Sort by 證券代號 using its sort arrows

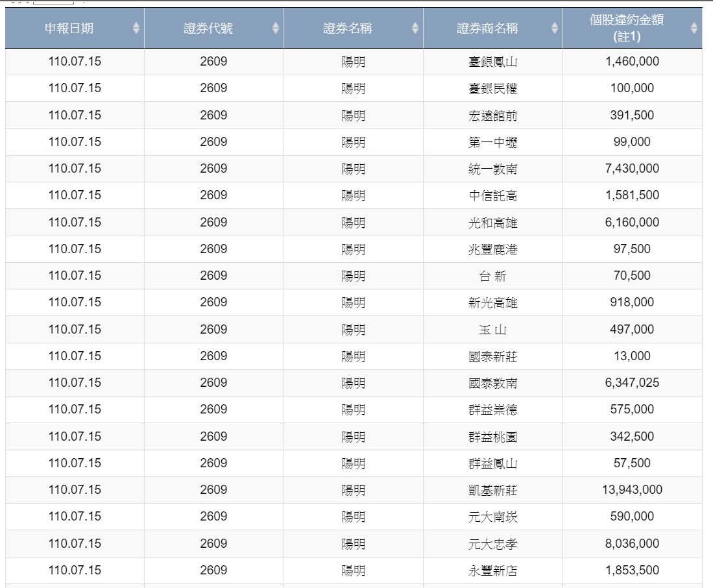point(276,28)
